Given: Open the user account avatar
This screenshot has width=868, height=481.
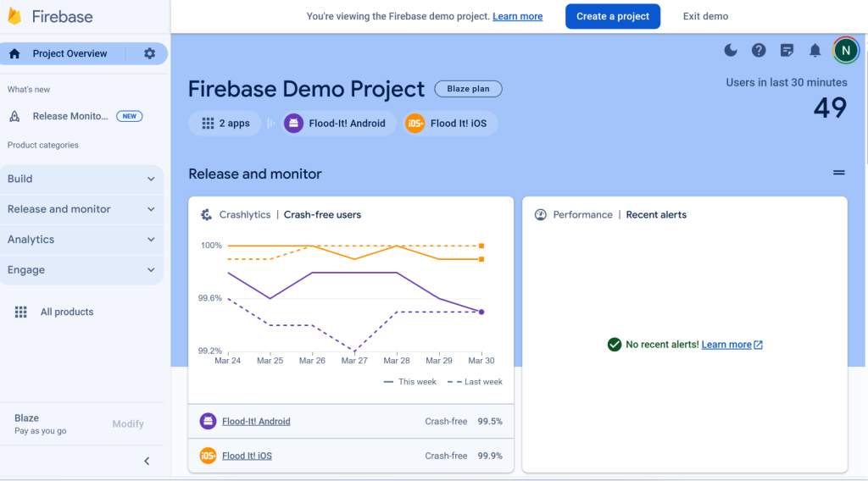Looking at the screenshot, I should coord(845,51).
